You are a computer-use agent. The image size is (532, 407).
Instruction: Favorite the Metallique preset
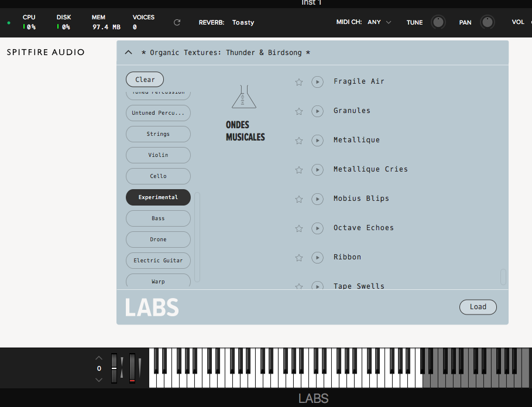pyautogui.click(x=298, y=141)
